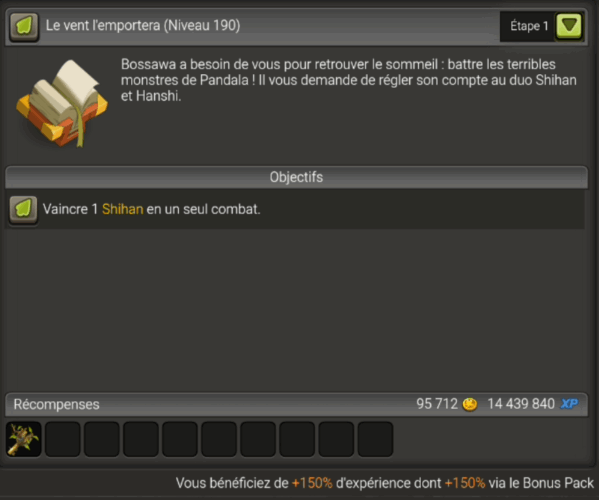The height and width of the screenshot is (500, 599).
Task: Click the 95 712 kamas reward amount
Action: [437, 404]
